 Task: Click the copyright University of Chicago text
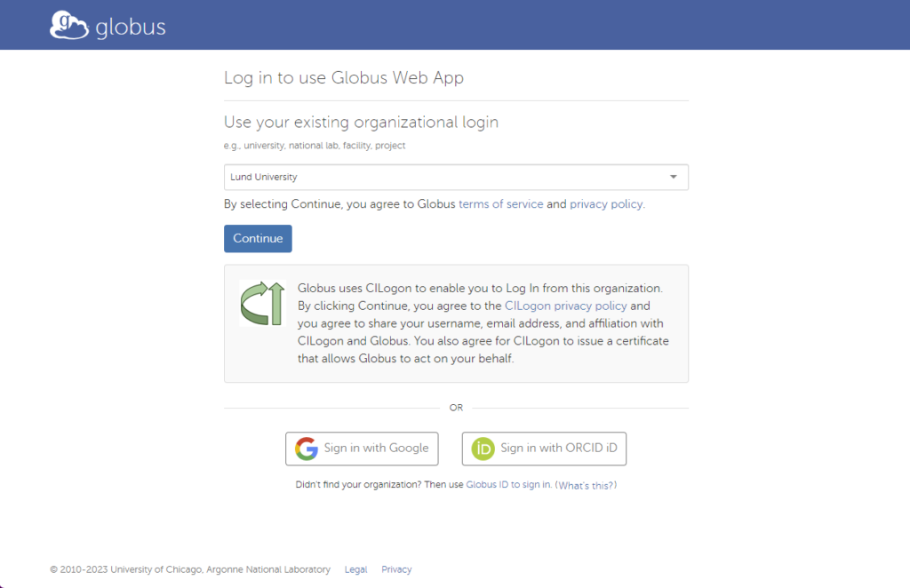[x=190, y=569]
